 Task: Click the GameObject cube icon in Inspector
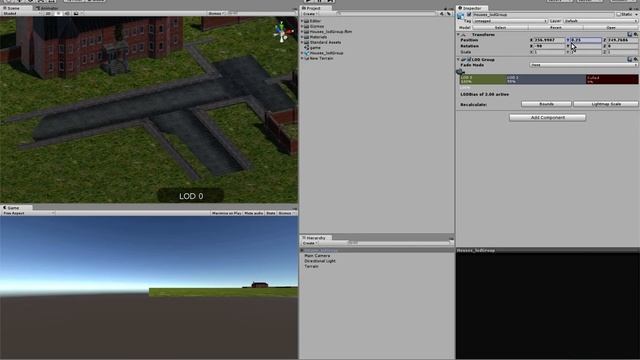461,16
